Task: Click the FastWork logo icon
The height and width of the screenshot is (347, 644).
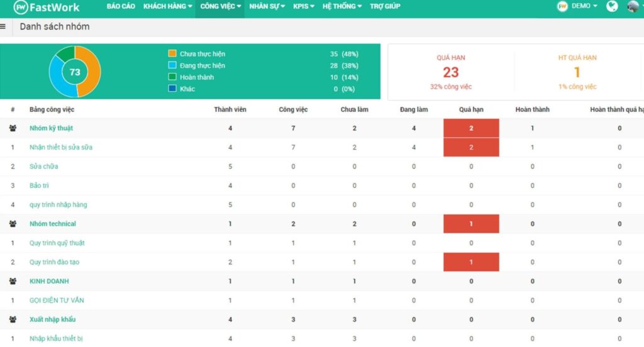Action: point(21,7)
